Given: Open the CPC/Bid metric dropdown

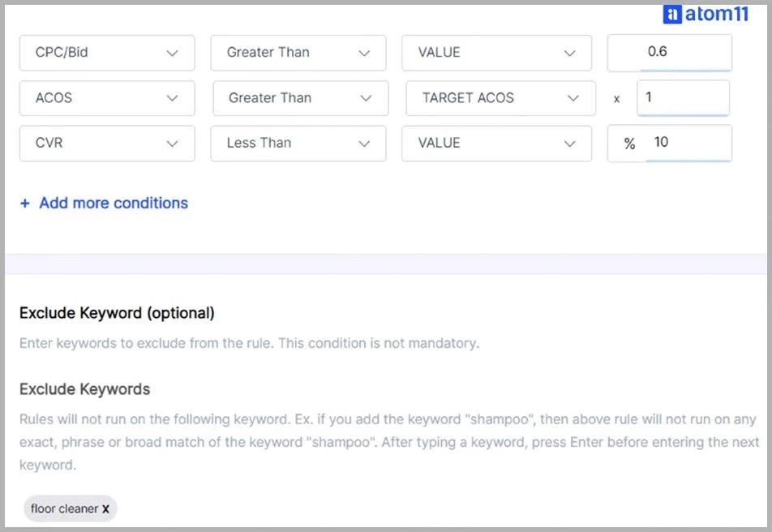Looking at the screenshot, I should click(x=106, y=52).
